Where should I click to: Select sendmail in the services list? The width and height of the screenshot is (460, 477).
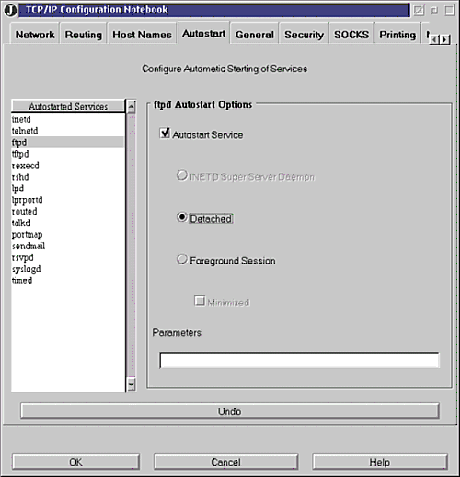pyautogui.click(x=28, y=246)
